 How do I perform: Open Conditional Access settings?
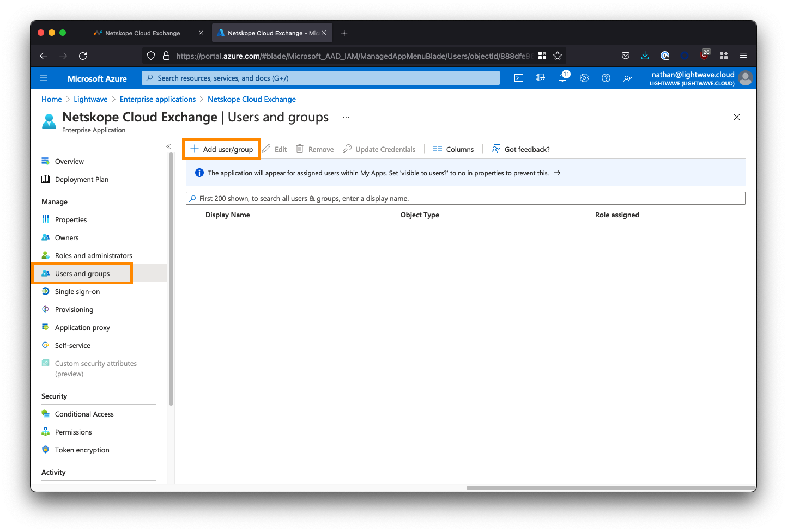tap(84, 414)
